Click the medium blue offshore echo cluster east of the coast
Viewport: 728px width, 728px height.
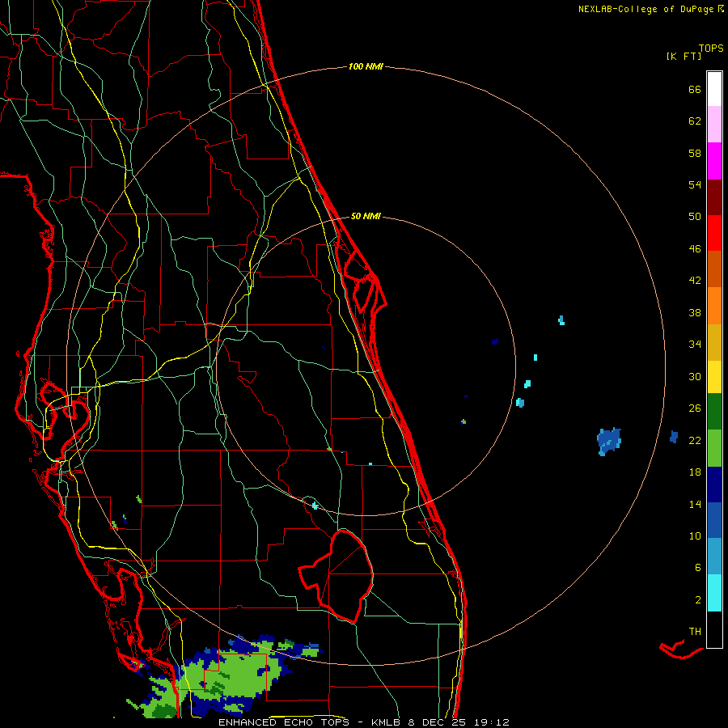click(609, 441)
